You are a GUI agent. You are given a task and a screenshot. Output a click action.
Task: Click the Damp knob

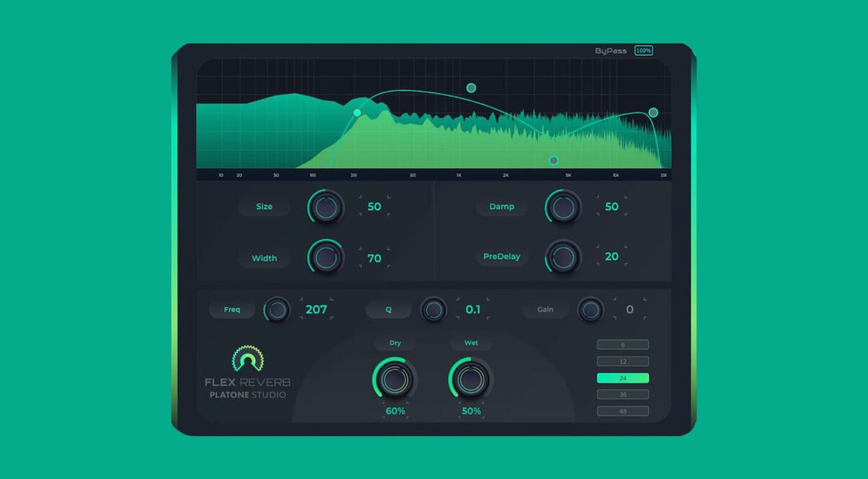562,207
